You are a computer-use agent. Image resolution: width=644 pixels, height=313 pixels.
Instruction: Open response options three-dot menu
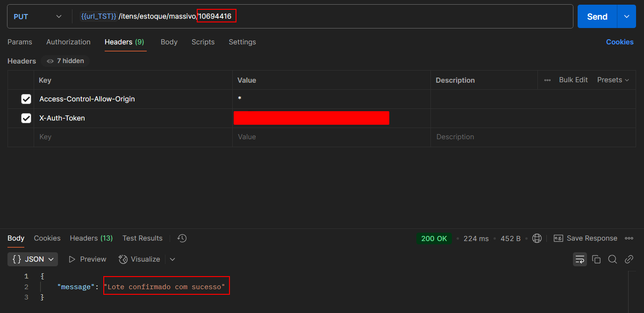click(x=629, y=238)
